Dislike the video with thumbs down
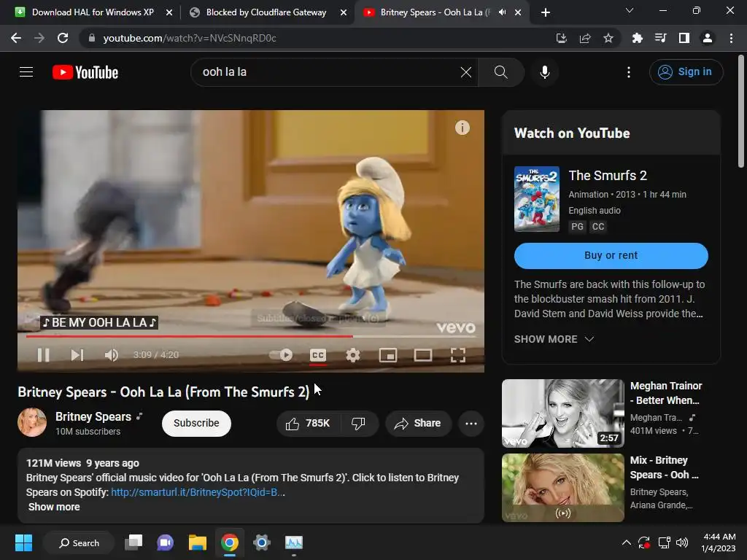 (x=358, y=424)
